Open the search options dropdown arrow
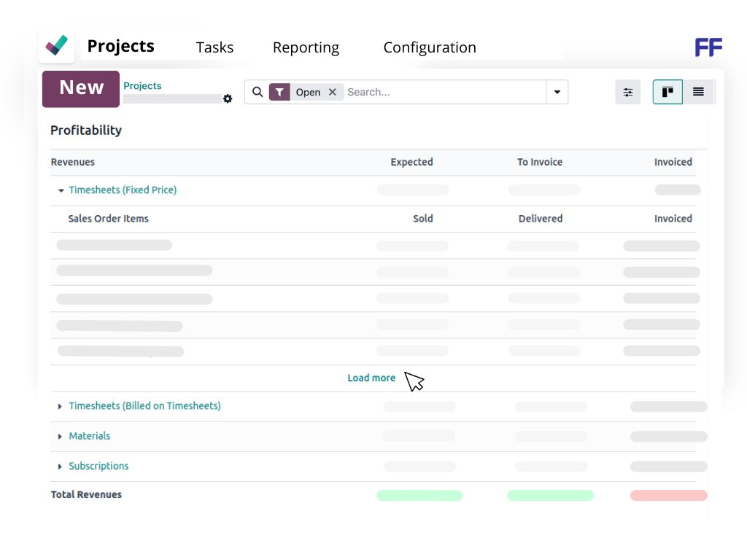747x560 pixels. (x=557, y=93)
